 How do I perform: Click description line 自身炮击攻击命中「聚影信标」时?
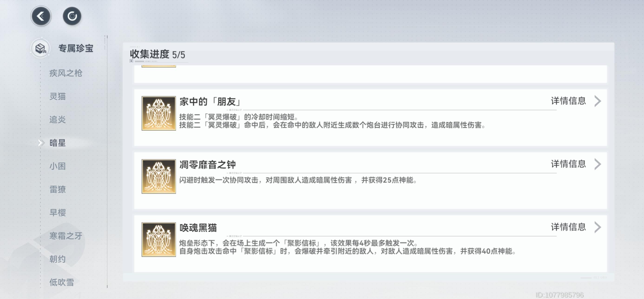348,251
